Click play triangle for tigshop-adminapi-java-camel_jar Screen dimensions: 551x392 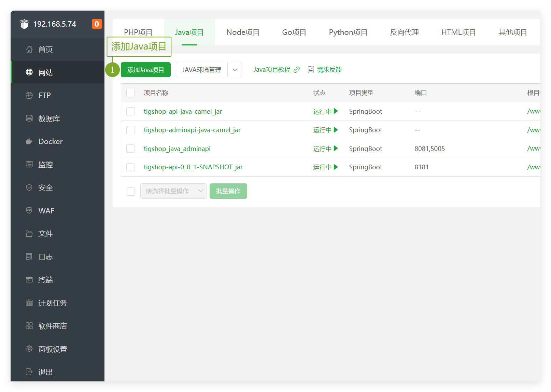336,130
